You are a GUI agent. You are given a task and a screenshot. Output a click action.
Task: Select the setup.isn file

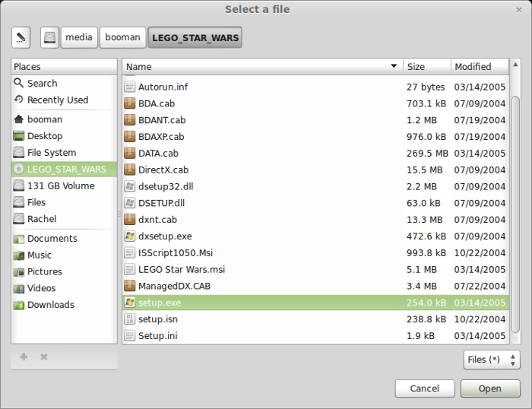[x=315, y=319]
